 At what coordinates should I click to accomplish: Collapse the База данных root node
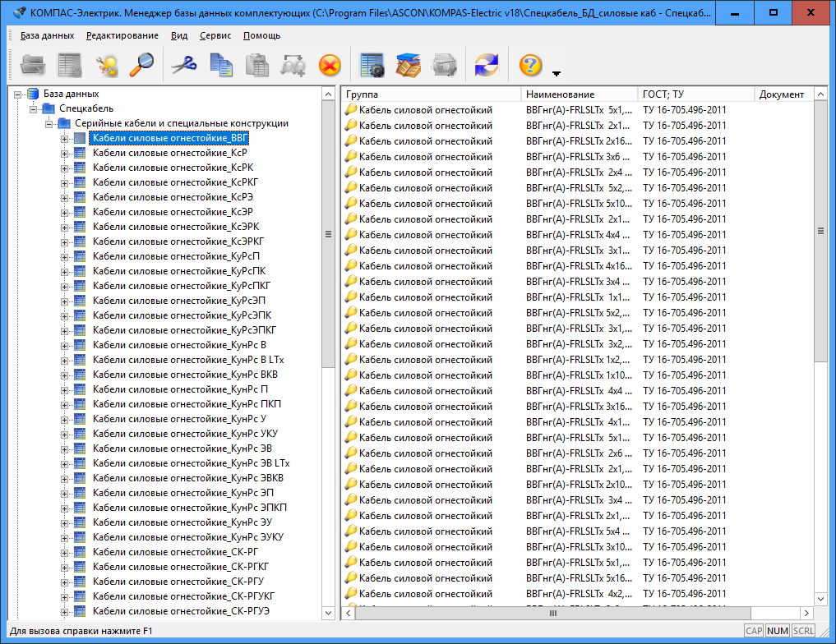[17, 94]
